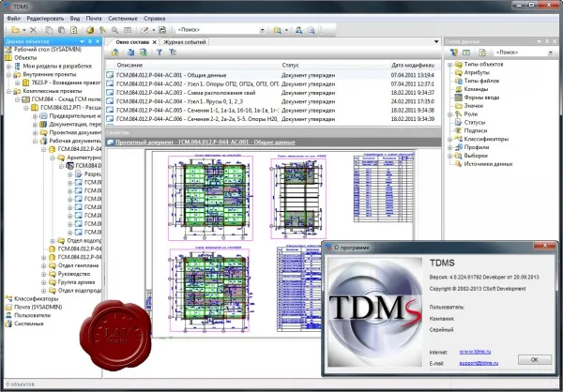Select Рабочий стол (SYSADMIN) in tree
563x392 pixels.
click(x=48, y=50)
